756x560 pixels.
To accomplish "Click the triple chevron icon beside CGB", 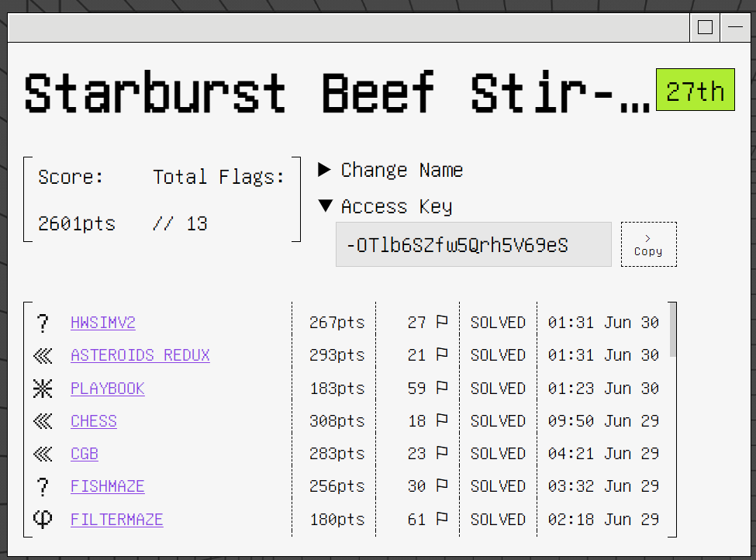I will 43,455.
